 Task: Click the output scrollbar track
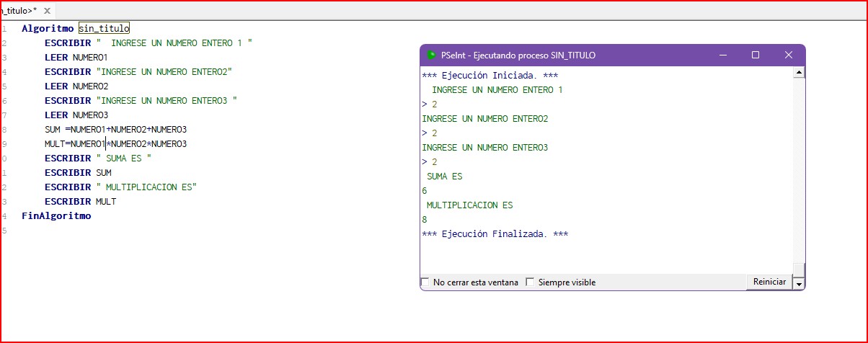[x=799, y=173]
